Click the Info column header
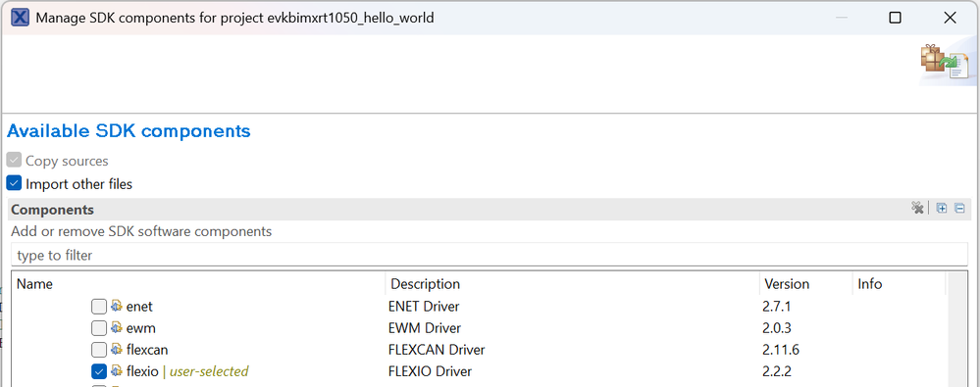This screenshot has width=980, height=387. pos(899,284)
